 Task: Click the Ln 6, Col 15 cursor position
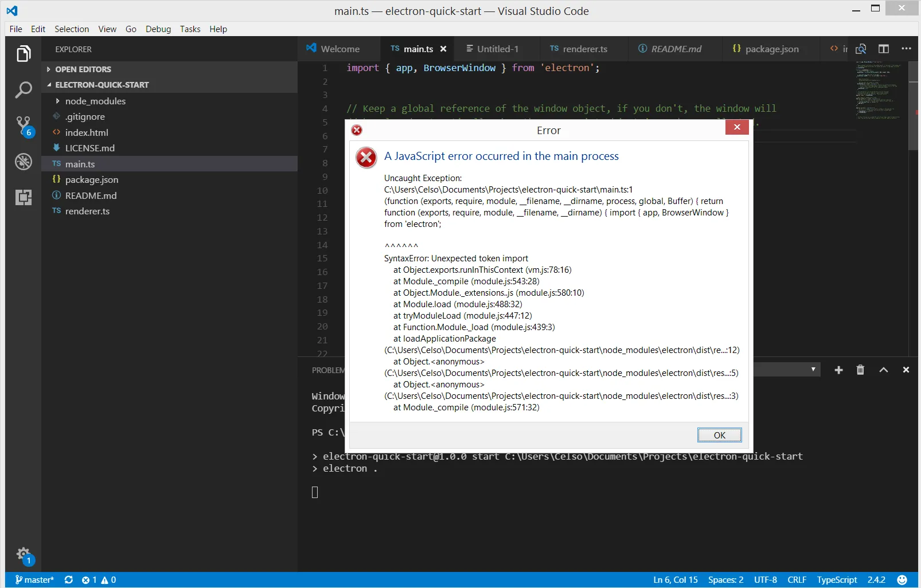[x=676, y=580]
